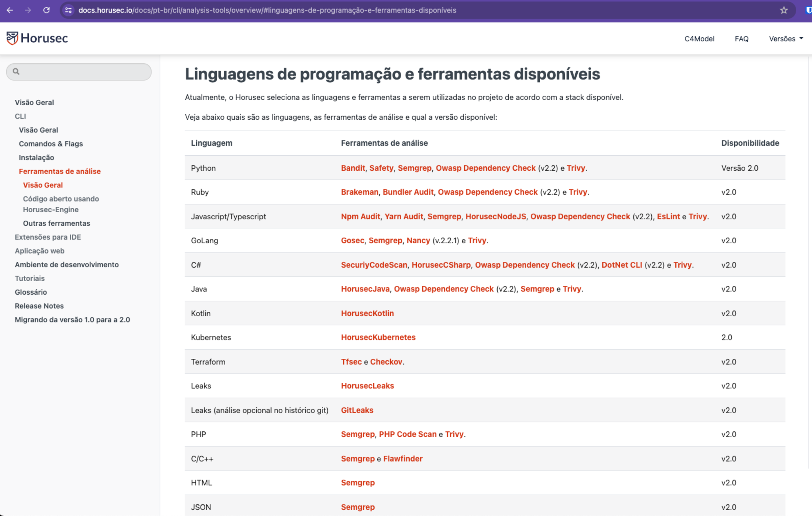Click the Disponibilidade column header
Image resolution: width=812 pixels, height=516 pixels.
tap(750, 143)
